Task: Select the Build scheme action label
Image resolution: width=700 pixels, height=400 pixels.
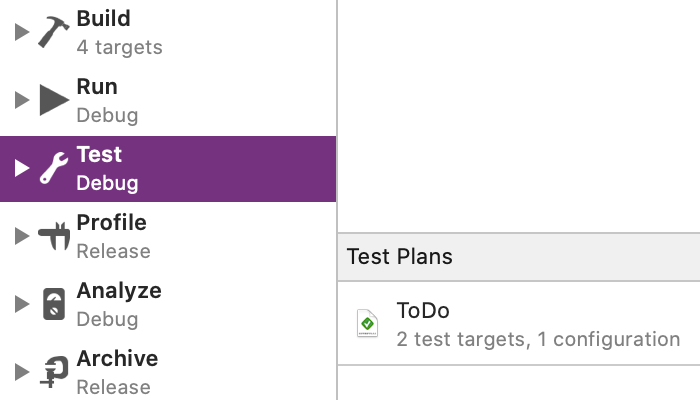Action: [x=103, y=19]
